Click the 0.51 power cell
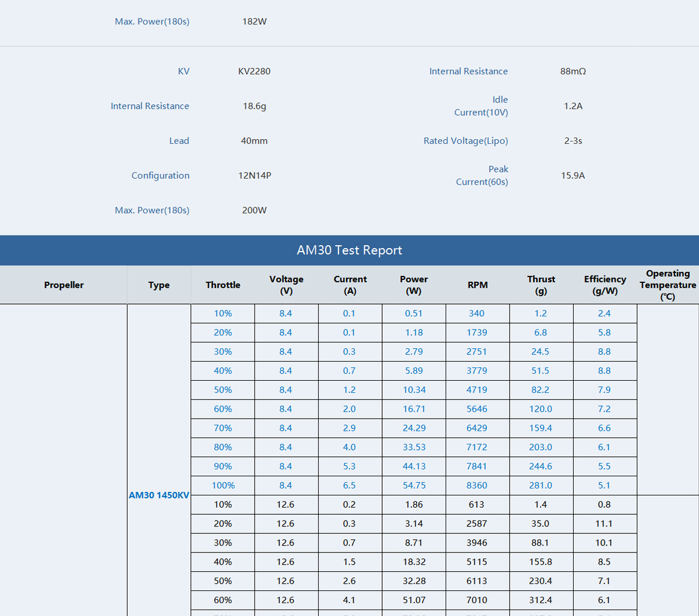This screenshot has height=616, width=699. point(414,313)
